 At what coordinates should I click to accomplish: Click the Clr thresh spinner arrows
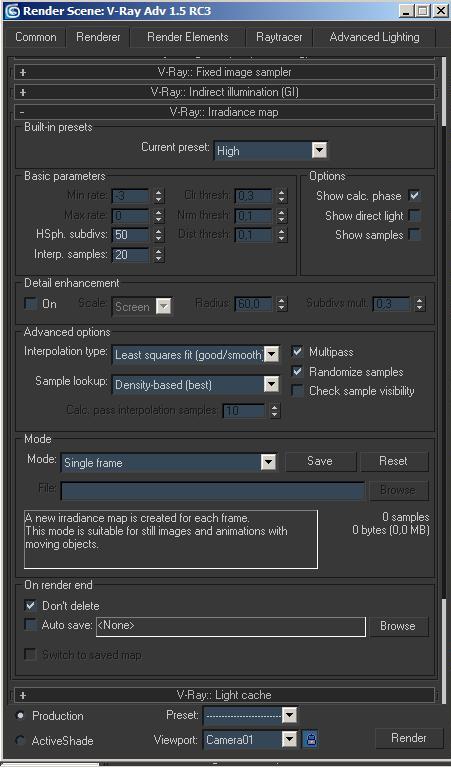tap(282, 196)
